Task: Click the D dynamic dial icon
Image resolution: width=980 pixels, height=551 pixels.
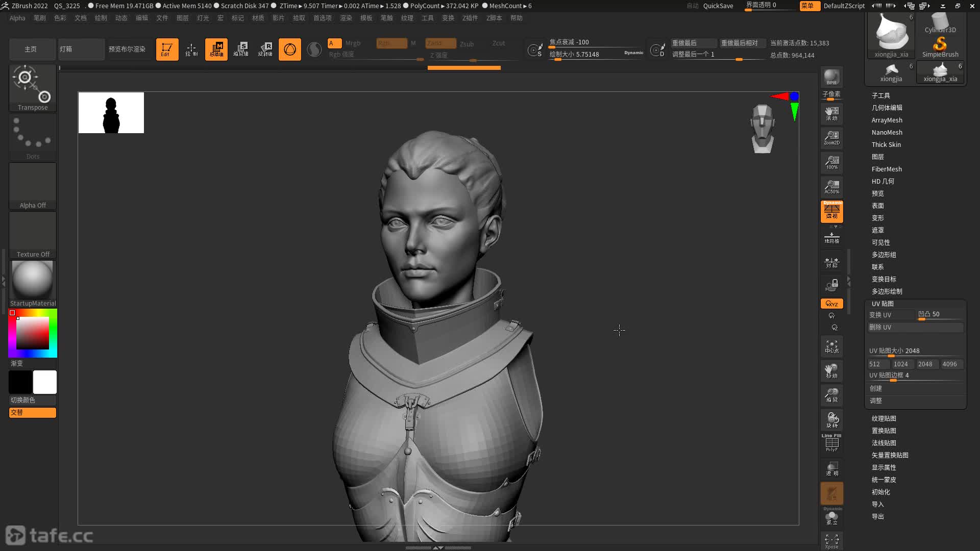Action: tap(657, 50)
